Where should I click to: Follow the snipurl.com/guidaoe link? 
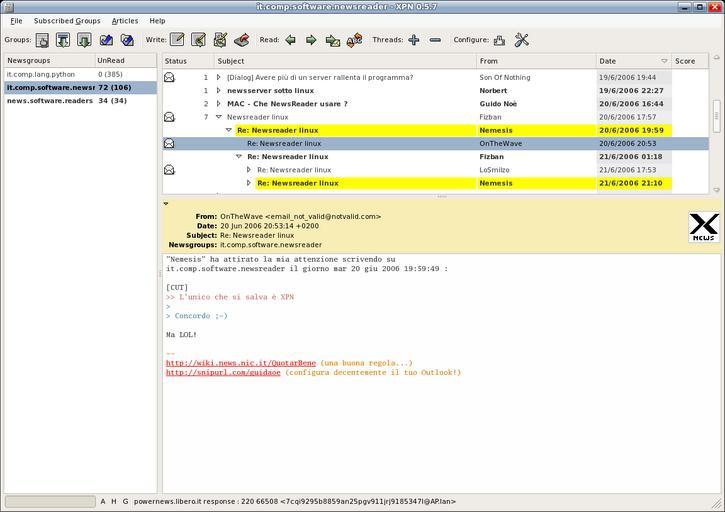coord(223,373)
